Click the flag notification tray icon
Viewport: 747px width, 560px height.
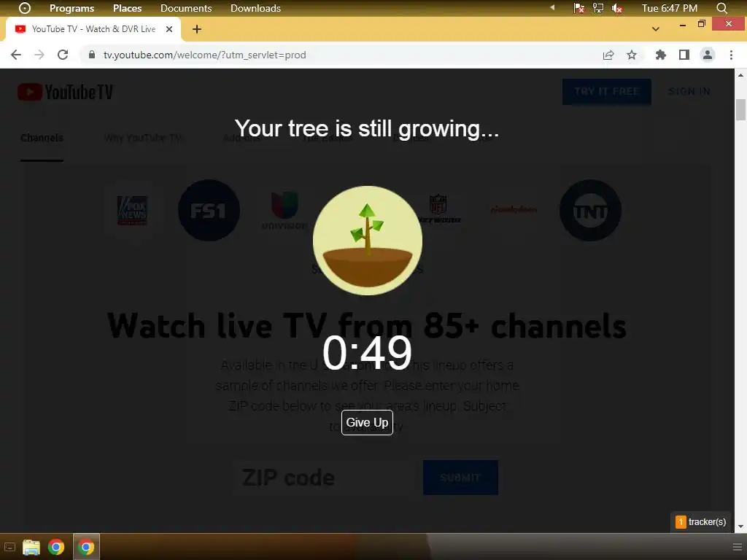tap(578, 8)
